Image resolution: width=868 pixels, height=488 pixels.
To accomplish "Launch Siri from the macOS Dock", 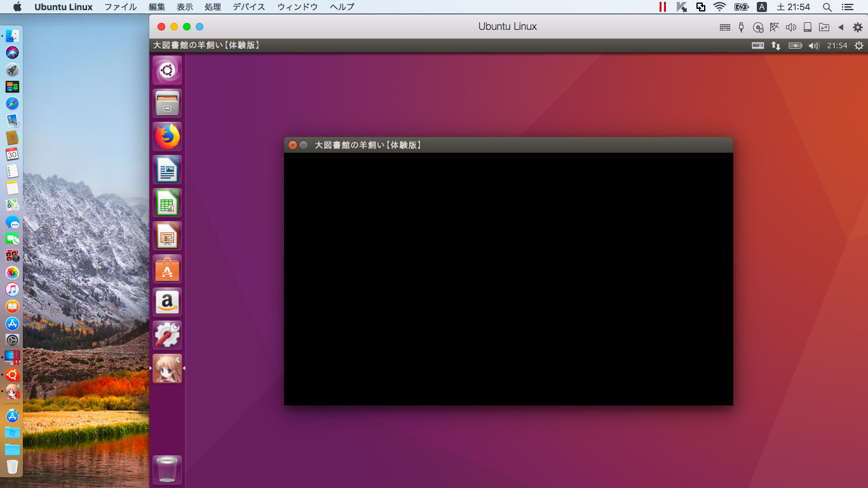I will [12, 53].
